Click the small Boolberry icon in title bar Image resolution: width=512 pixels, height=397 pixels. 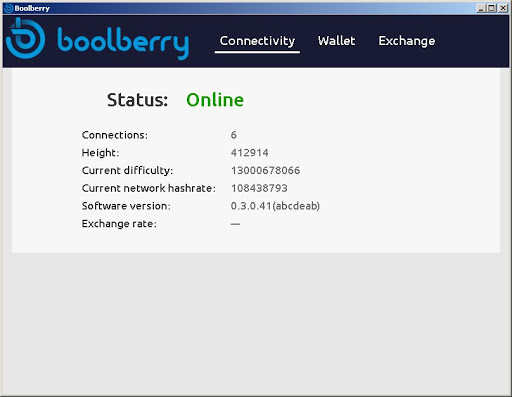(8, 8)
